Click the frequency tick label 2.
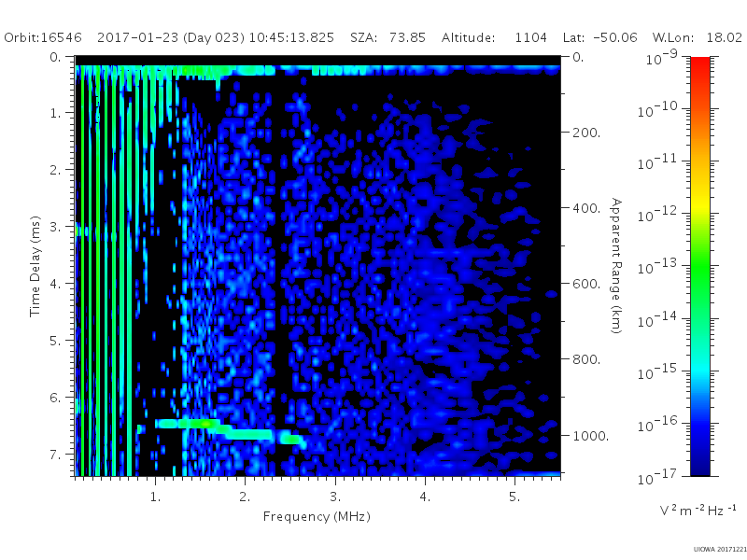Viewport: 747px width, 560px height. [245, 497]
